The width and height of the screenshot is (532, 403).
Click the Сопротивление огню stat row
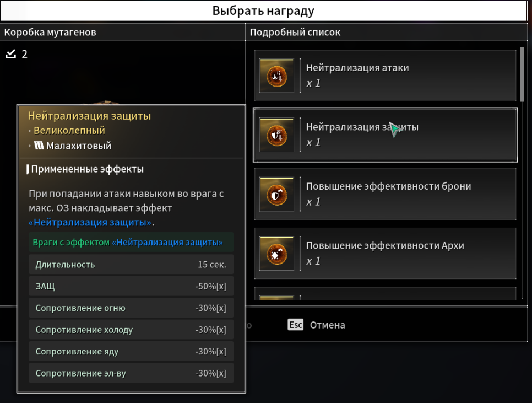131,308
